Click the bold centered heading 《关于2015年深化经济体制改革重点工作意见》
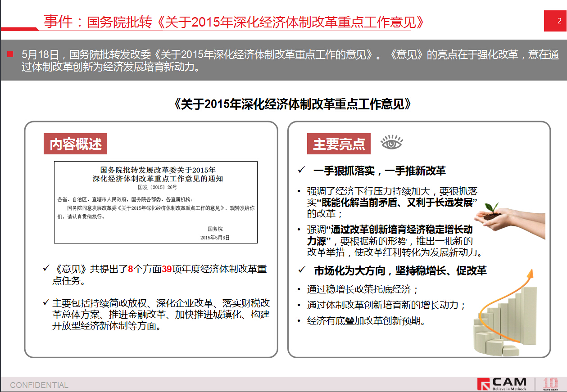 pos(292,104)
